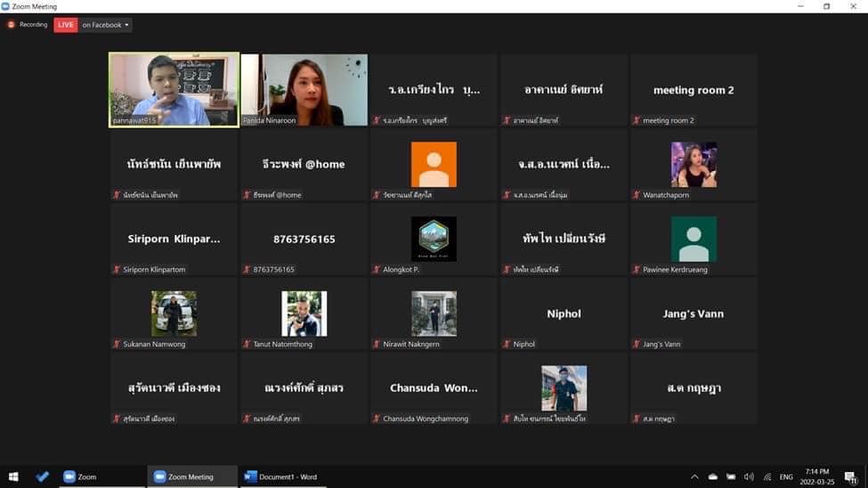868x488 pixels.
Task: Select the Jang's Vann participant tile
Action: (694, 313)
